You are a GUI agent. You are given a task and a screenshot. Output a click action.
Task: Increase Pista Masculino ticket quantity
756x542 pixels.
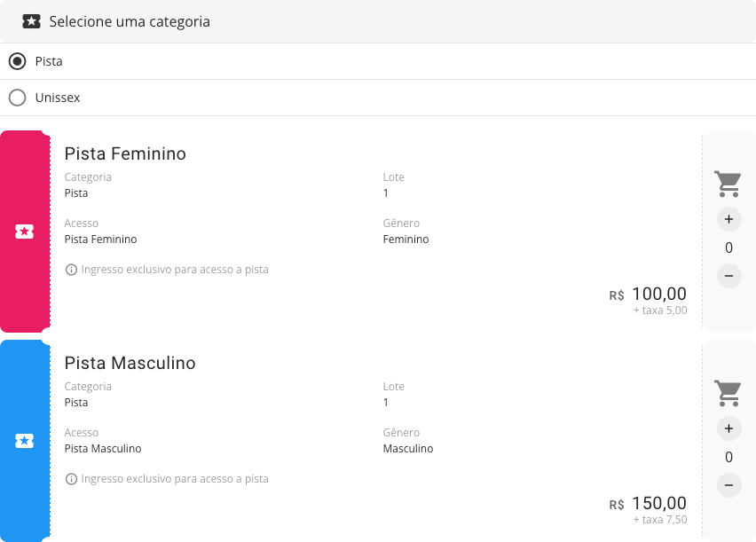point(729,428)
